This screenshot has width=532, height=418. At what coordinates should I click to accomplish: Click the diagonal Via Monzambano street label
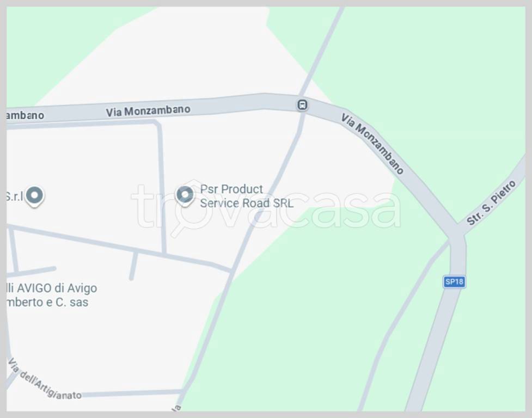[372, 144]
